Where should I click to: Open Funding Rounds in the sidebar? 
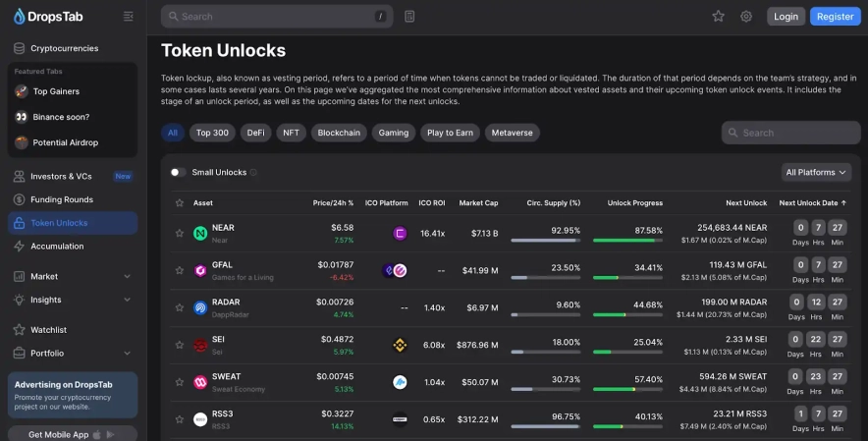63,199
